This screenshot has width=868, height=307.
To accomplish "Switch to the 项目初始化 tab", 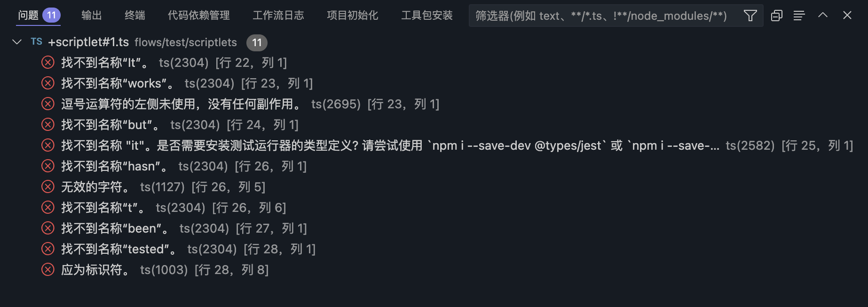I will click(353, 16).
